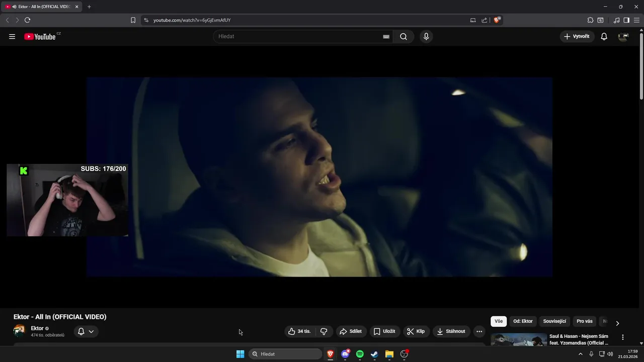Open browser extensions puzzle icon
This screenshot has height=362, width=644.
coord(590,20)
